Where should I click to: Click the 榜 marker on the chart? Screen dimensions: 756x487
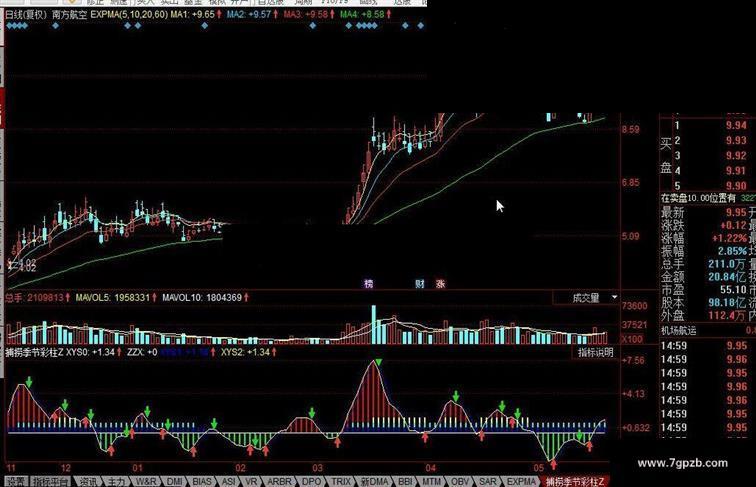[368, 284]
